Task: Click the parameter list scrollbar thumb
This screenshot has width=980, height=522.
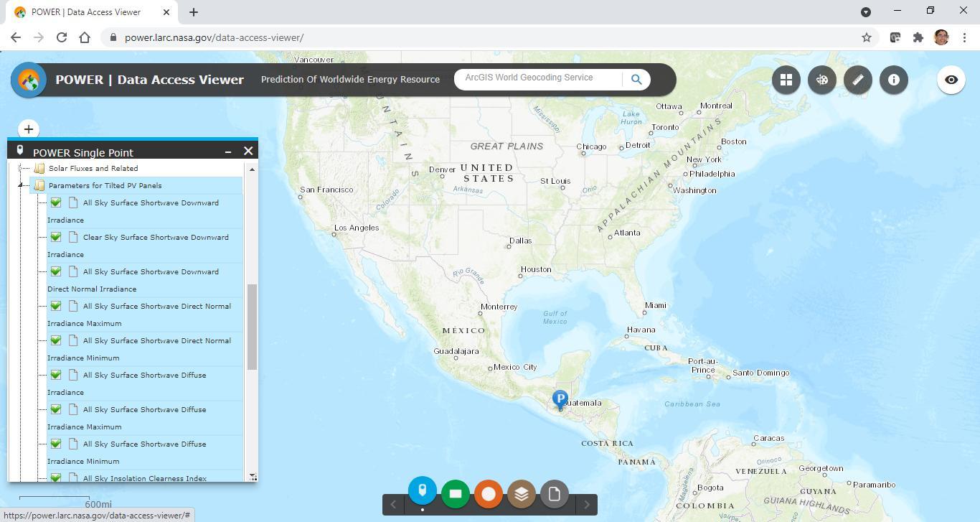Action: (252, 327)
